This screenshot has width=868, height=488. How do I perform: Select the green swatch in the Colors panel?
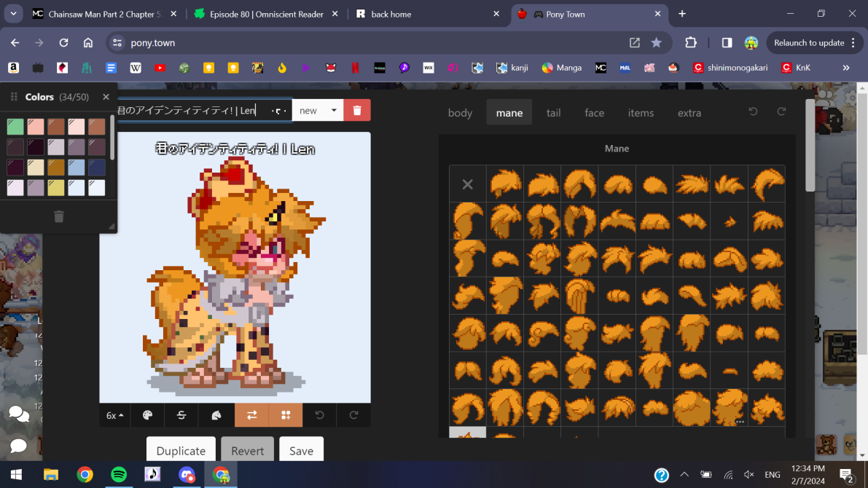15,125
